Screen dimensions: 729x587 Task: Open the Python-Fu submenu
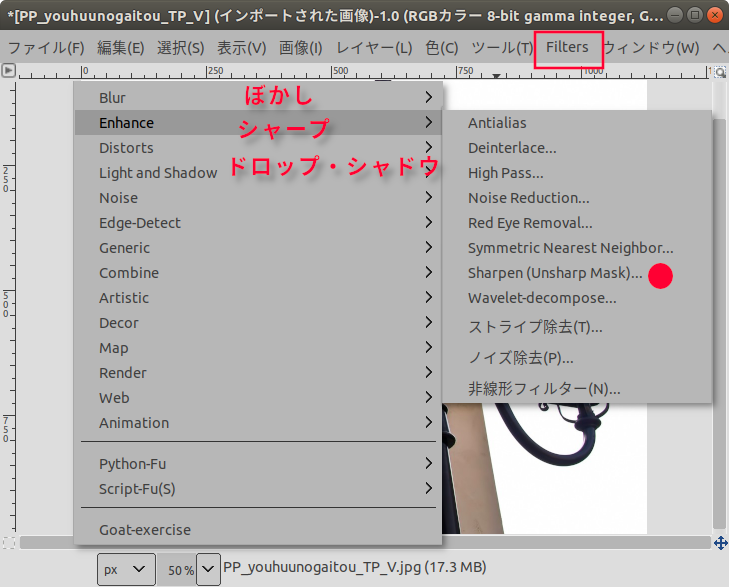[x=258, y=464]
